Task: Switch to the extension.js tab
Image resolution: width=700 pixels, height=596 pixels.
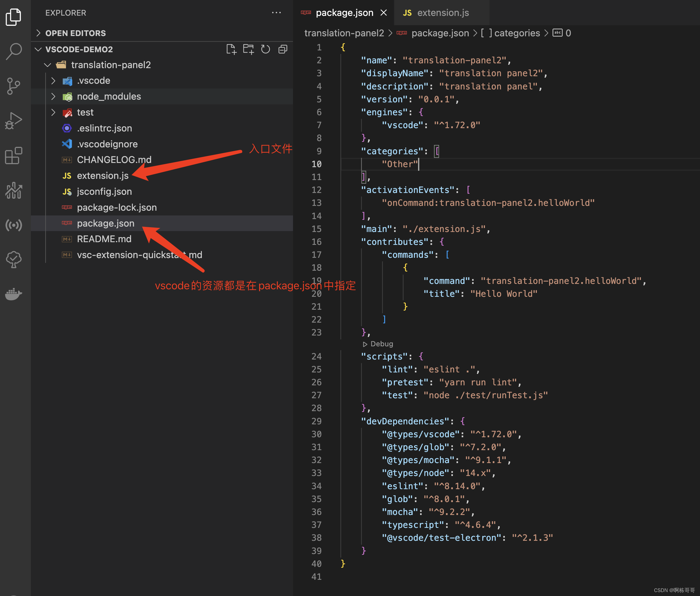Action: coord(442,13)
